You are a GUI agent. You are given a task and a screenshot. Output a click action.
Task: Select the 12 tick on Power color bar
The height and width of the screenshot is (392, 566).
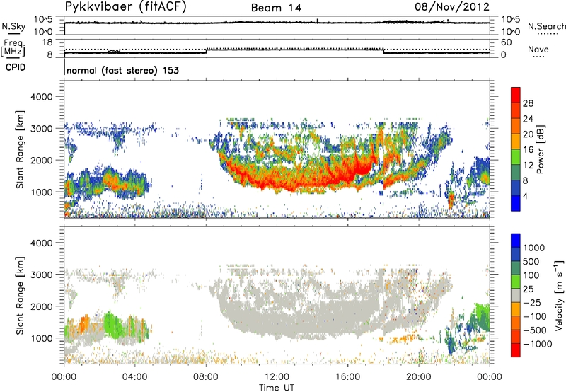tap(528, 166)
